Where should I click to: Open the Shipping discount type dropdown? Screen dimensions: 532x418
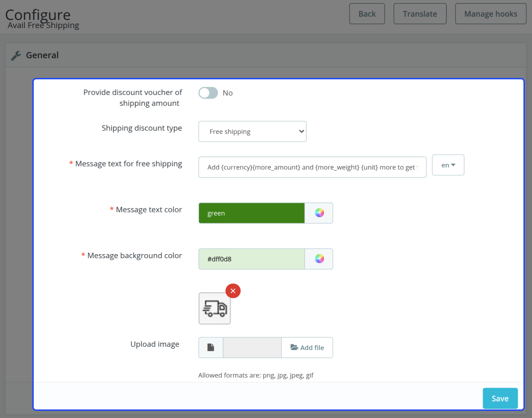[252, 131]
